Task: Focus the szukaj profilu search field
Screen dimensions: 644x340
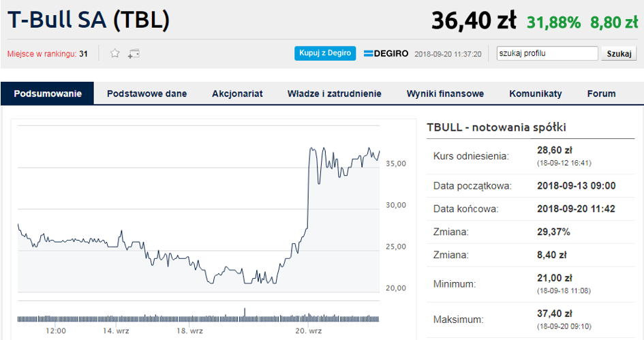Action: pyautogui.click(x=547, y=53)
